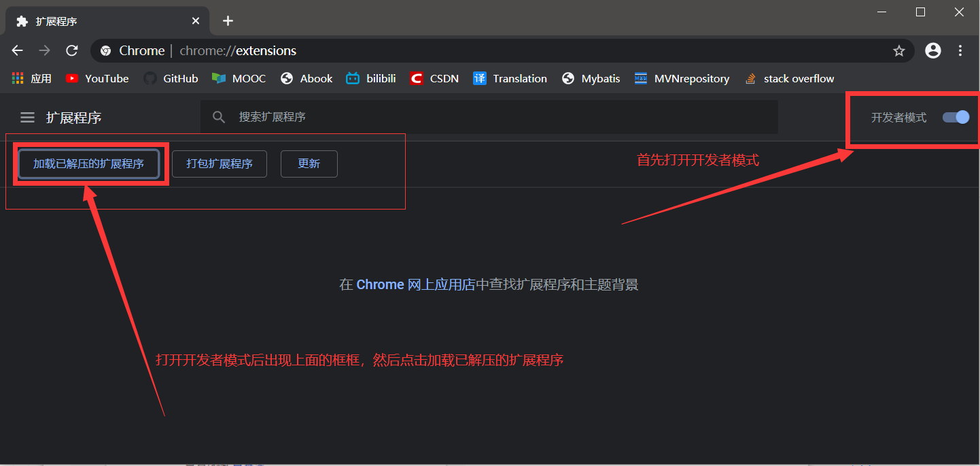Viewport: 980px width, 466px height.
Task: Open the Translation bookmark
Action: pyautogui.click(x=510, y=78)
